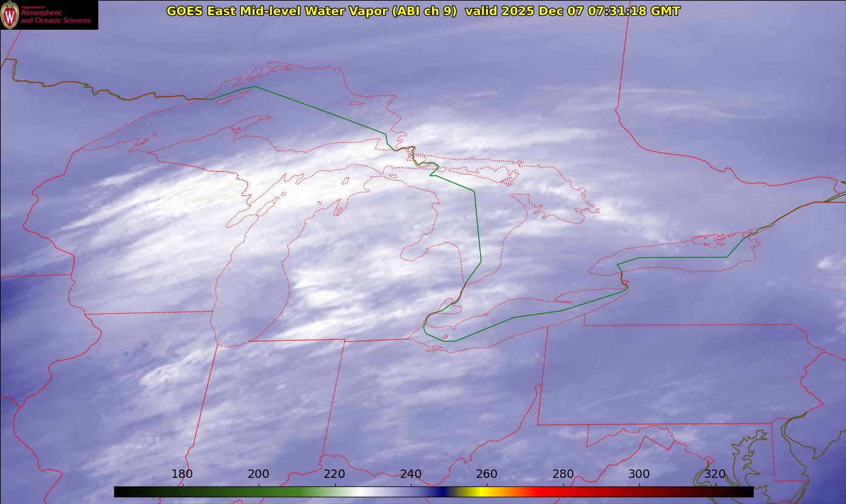Click the yellow segment of the colorbar
Screen dimensions: 846x504
(479, 492)
